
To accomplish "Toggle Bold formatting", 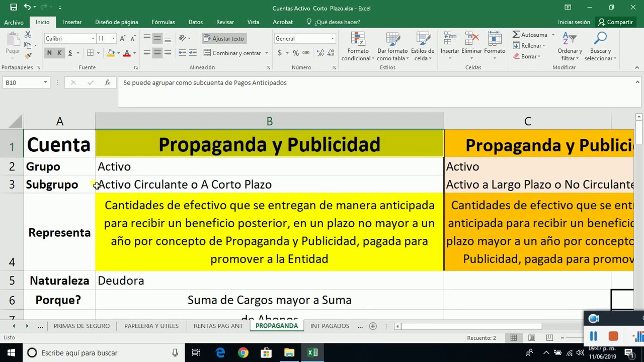I will click(x=49, y=53).
